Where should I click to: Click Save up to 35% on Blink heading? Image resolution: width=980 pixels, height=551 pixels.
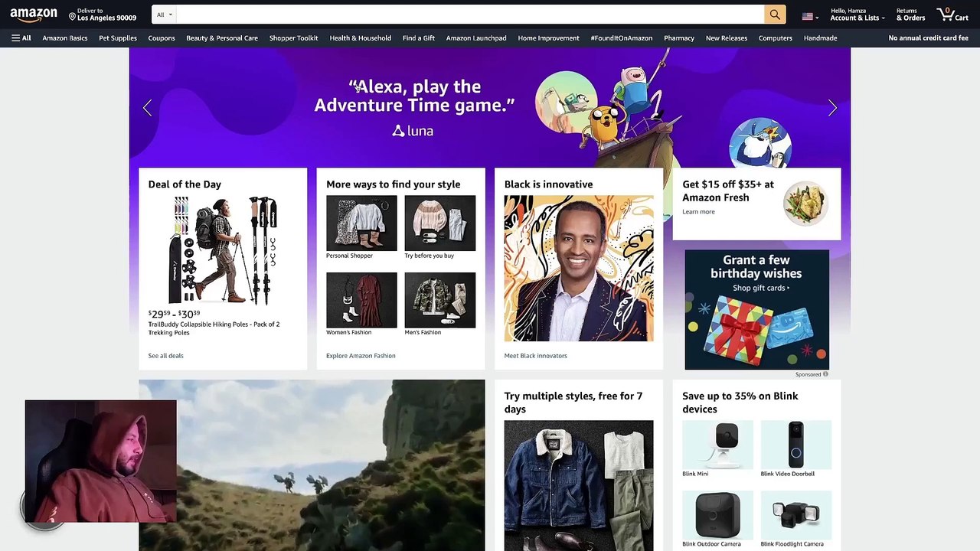(740, 403)
